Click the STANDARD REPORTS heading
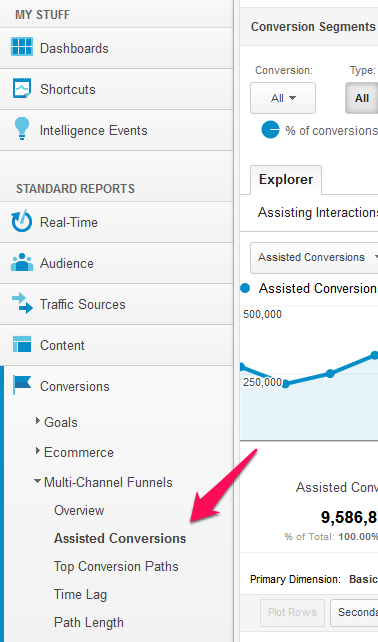 pyautogui.click(x=75, y=189)
